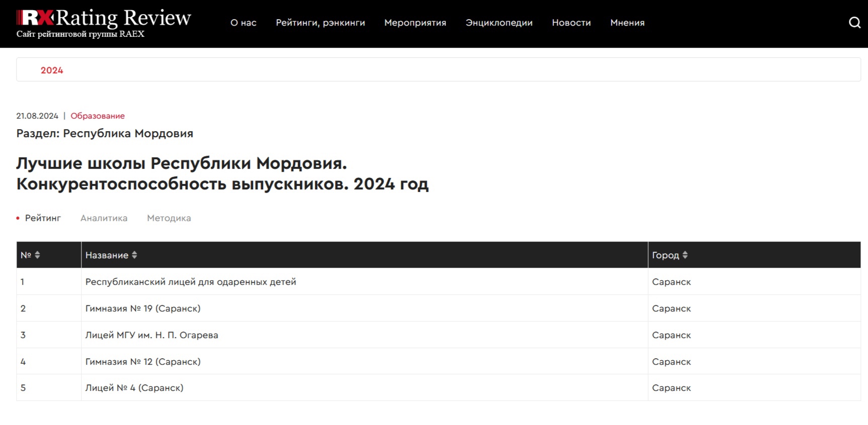
Task: Sort table by № column arrows
Action: click(37, 255)
